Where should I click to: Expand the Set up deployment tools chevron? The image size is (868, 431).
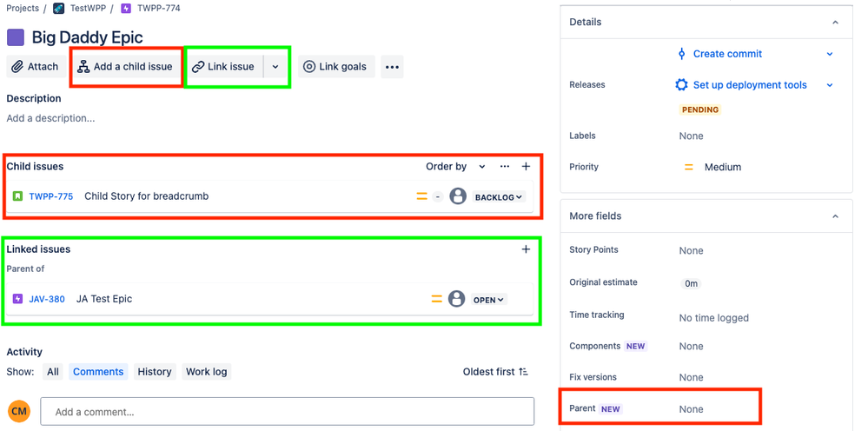[829, 85]
